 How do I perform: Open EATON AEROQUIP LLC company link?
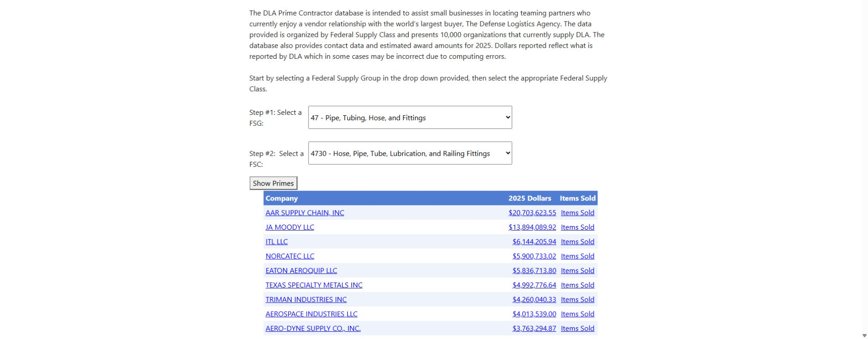[301, 271]
